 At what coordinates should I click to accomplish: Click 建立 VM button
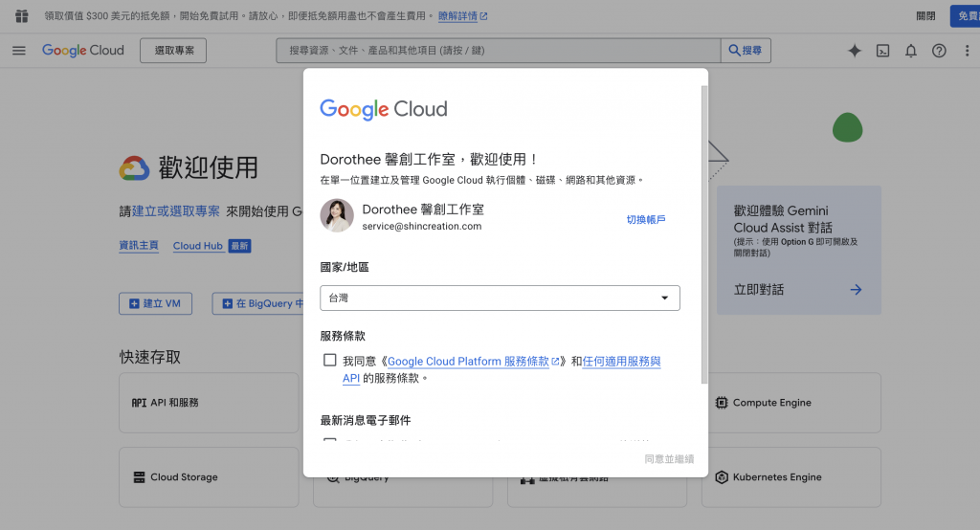(156, 304)
